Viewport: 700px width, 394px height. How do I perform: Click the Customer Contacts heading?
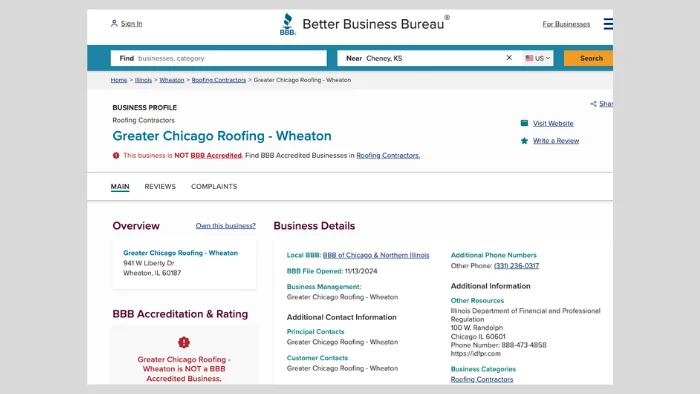(x=317, y=358)
